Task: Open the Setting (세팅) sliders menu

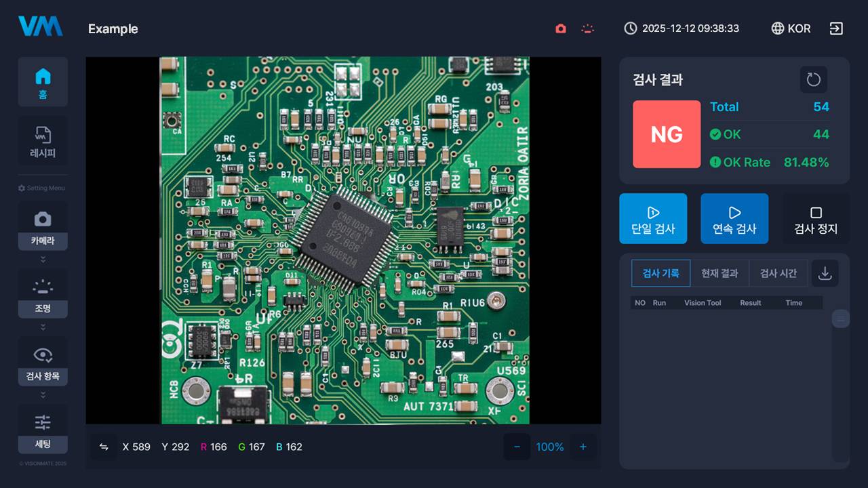Action: click(43, 430)
